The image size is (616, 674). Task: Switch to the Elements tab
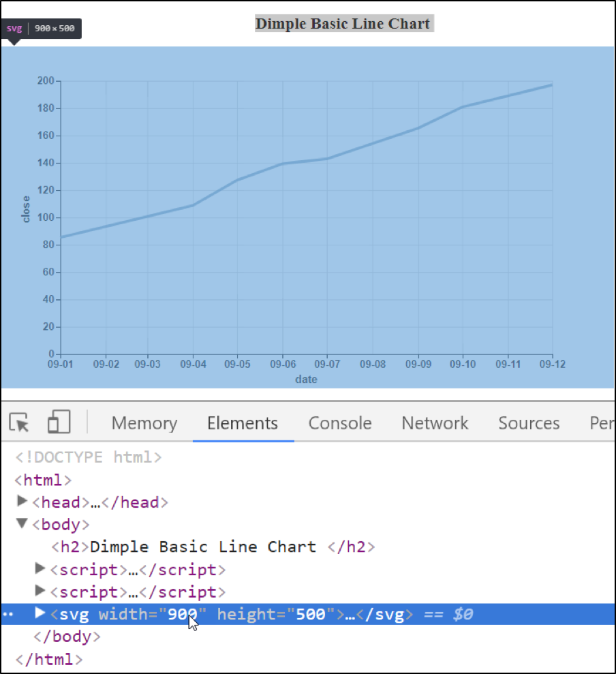click(x=243, y=423)
